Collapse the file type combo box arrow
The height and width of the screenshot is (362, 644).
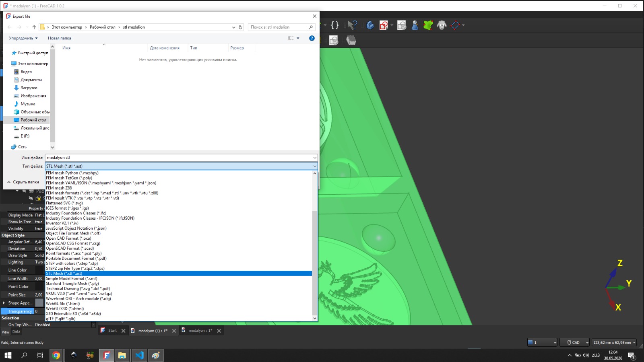tap(314, 166)
